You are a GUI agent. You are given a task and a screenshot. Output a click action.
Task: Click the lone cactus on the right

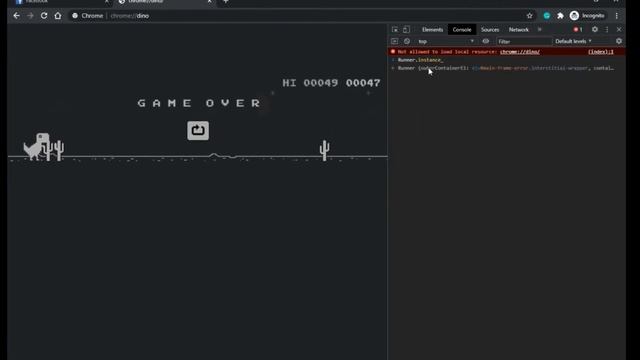[x=324, y=150]
